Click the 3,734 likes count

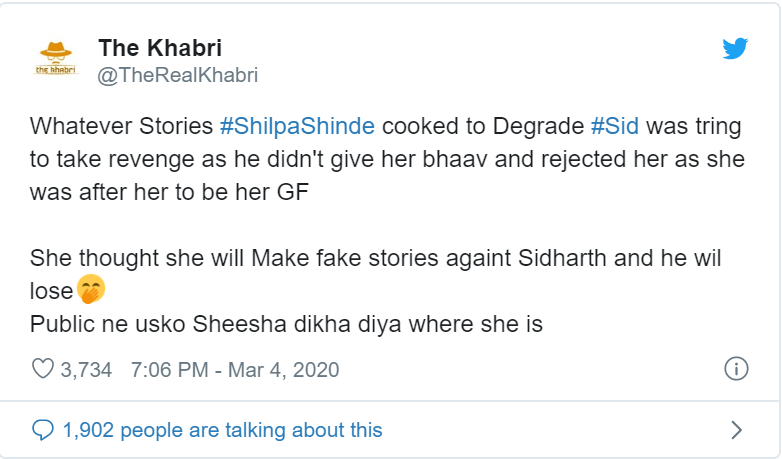coord(86,370)
